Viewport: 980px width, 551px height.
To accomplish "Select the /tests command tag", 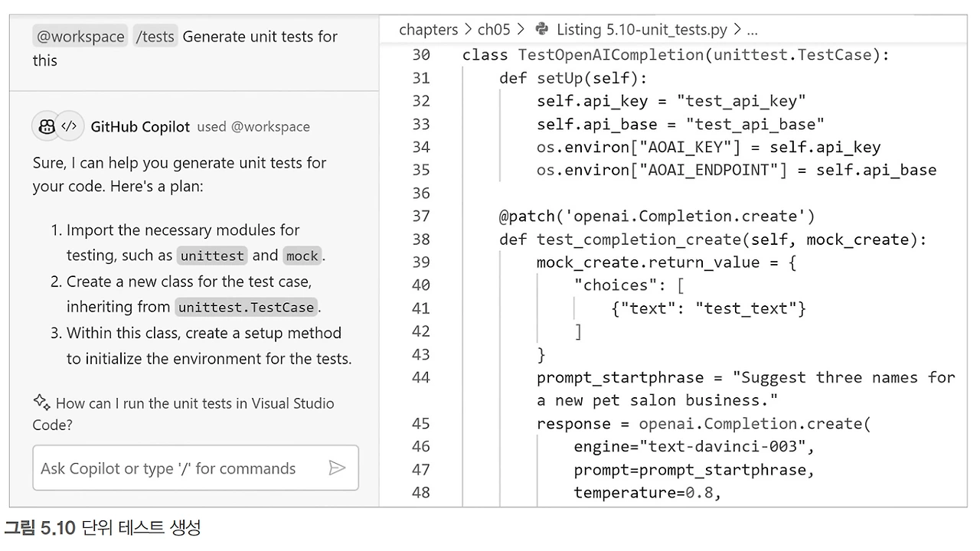I will (x=155, y=35).
